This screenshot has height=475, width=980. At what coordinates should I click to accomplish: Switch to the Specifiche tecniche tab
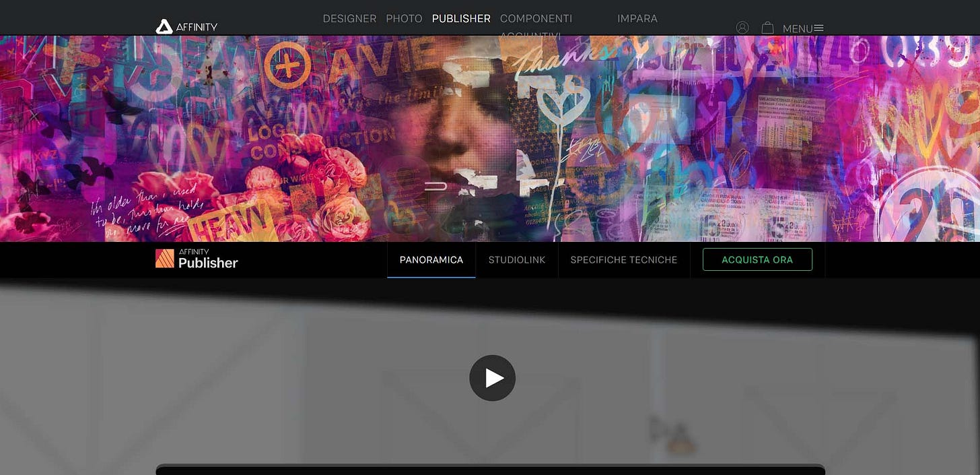624,259
